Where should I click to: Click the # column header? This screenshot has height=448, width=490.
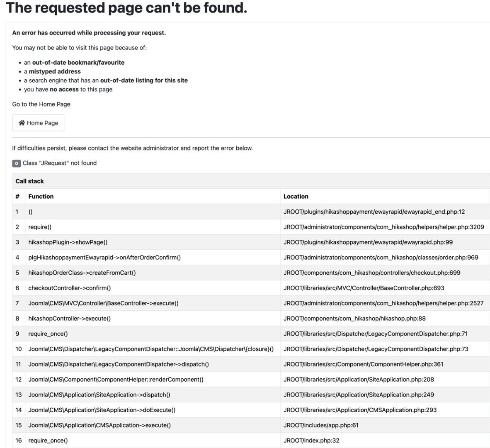coord(17,197)
